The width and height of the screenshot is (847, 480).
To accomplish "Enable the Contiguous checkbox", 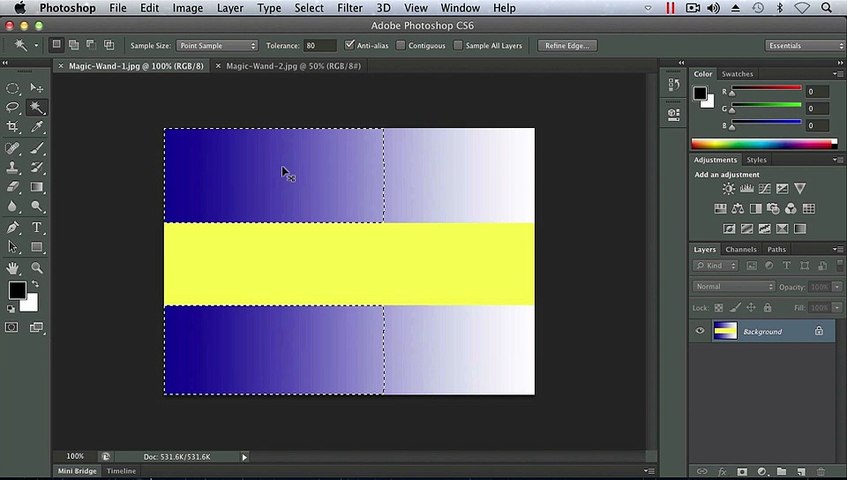I will click(x=402, y=45).
